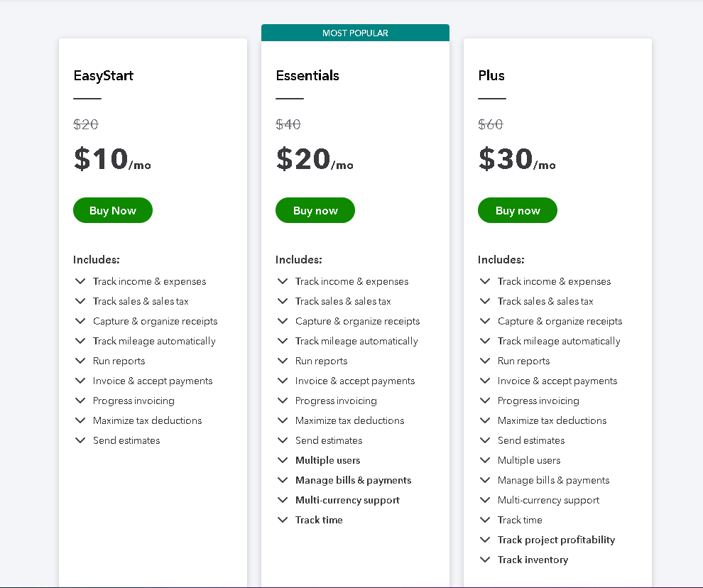The width and height of the screenshot is (703, 588).
Task: Click the crossed-out $60 price under Plus
Action: coord(491,124)
